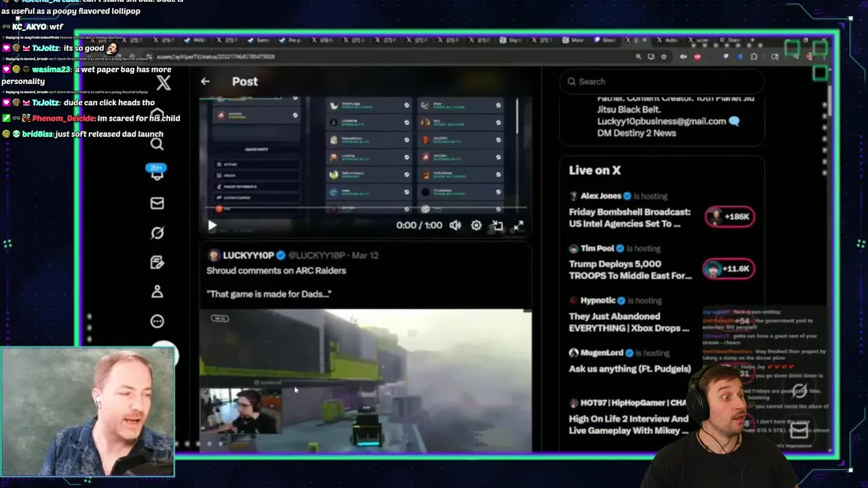
Task: Close the active X tab
Action: pyautogui.click(x=644, y=40)
